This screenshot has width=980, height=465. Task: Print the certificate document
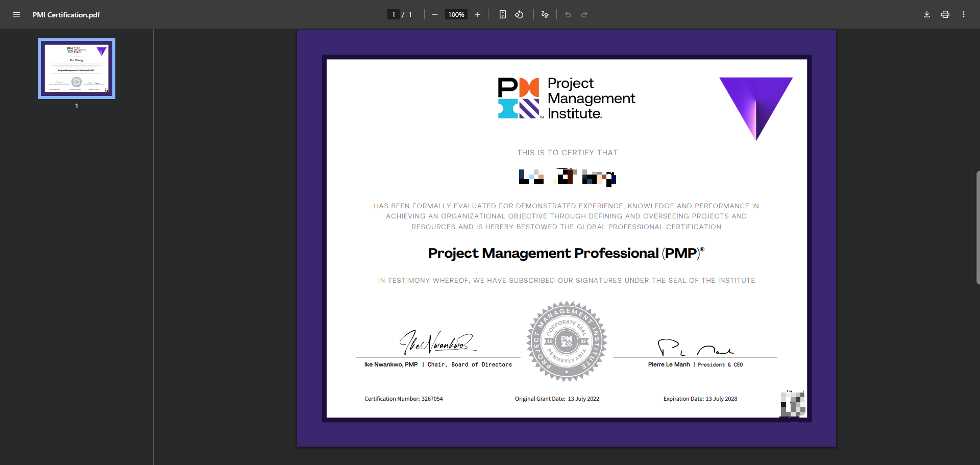945,14
